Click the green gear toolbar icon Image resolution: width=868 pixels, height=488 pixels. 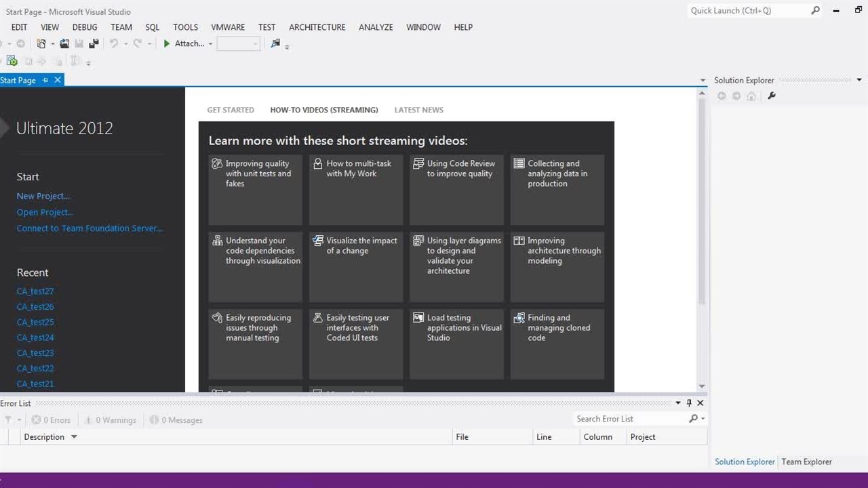click(x=12, y=61)
